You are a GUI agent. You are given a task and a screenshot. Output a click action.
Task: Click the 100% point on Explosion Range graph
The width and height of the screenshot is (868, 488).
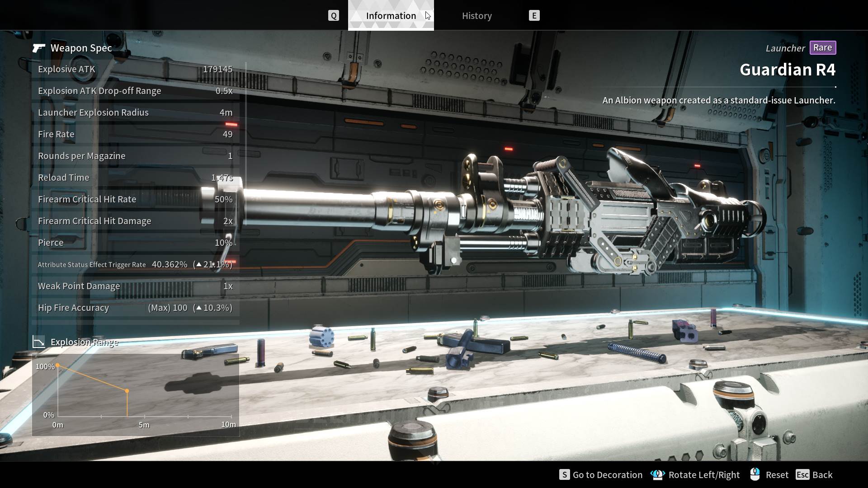58,366
